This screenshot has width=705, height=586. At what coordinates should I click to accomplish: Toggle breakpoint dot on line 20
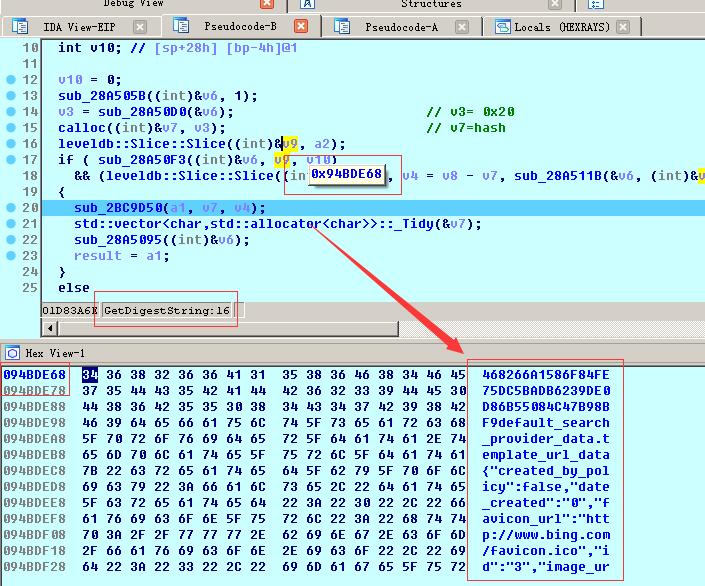[x=11, y=207]
